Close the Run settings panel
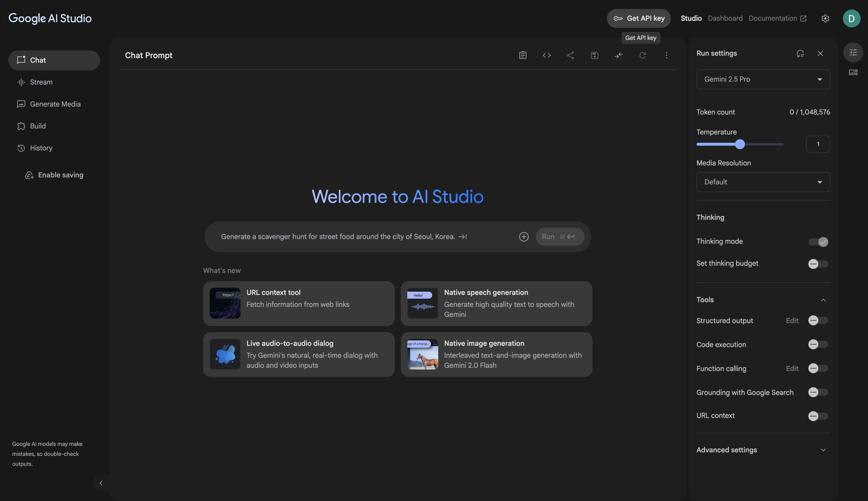868x501 pixels. (820, 53)
